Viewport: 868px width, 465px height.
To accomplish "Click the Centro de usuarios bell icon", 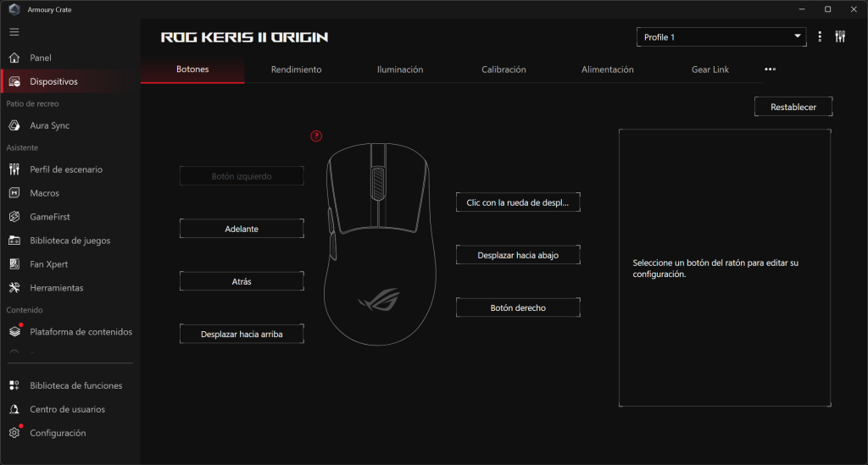I will click(x=14, y=409).
